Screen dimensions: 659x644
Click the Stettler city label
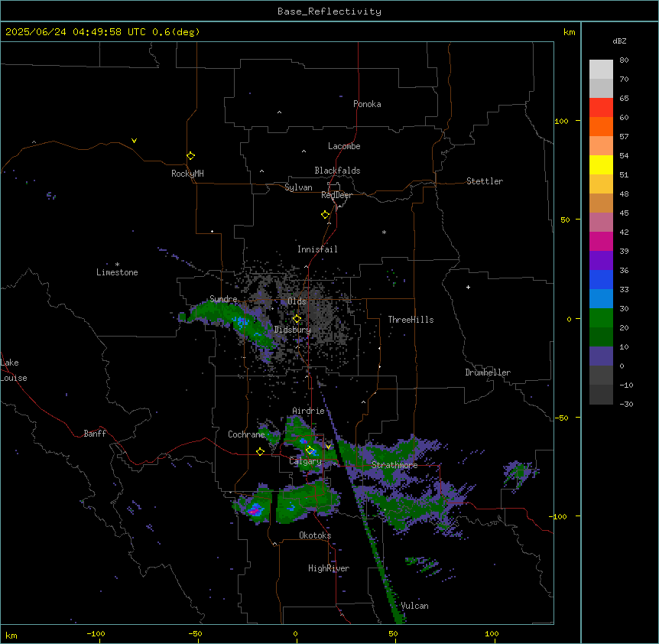(485, 181)
